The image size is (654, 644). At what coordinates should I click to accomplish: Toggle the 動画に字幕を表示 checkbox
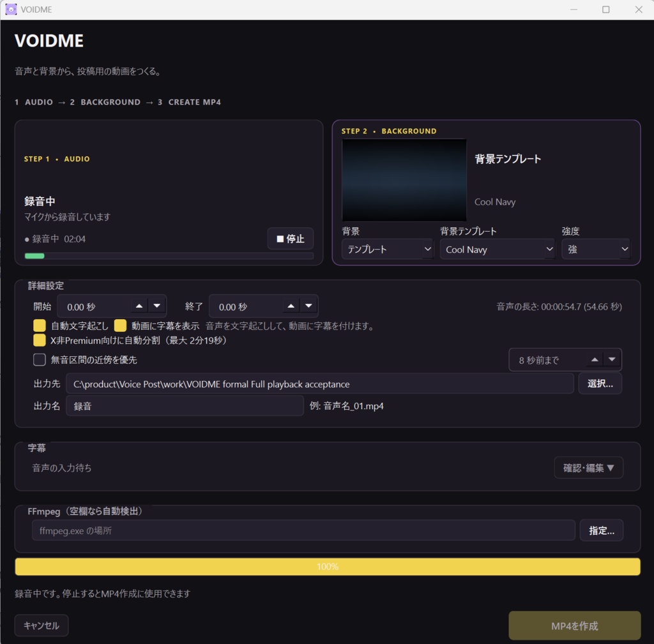[x=120, y=326]
